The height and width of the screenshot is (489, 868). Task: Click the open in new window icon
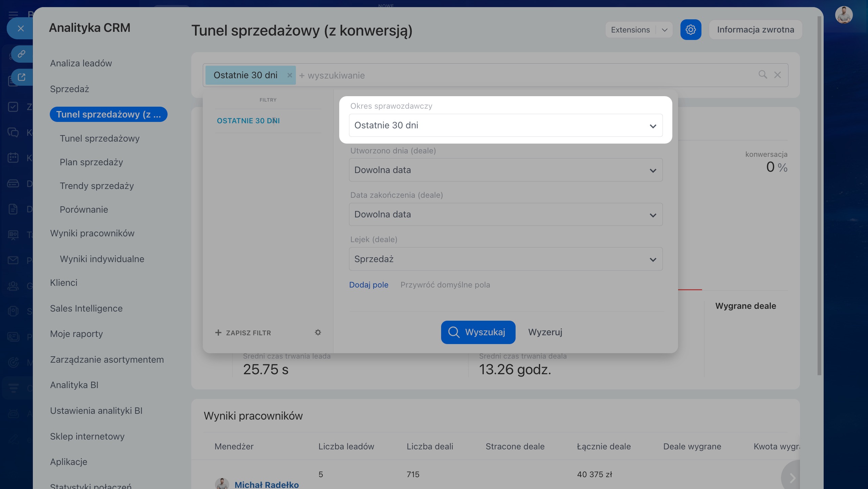pos(22,77)
